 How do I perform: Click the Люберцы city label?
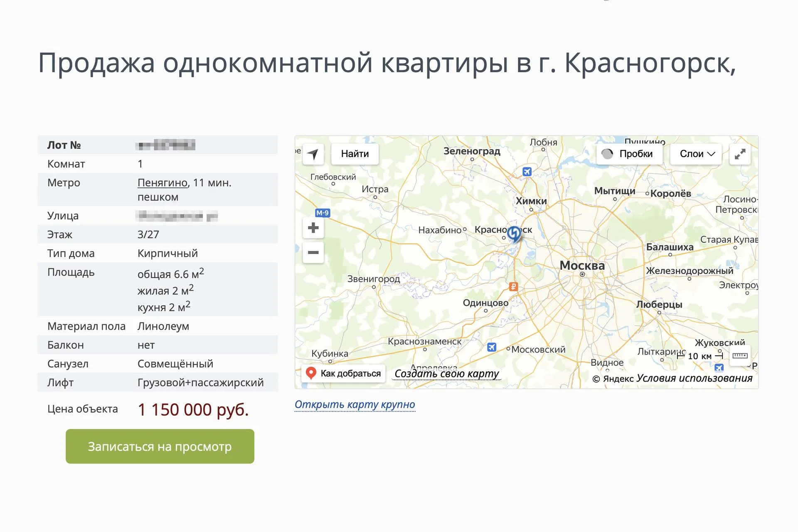[x=659, y=304]
